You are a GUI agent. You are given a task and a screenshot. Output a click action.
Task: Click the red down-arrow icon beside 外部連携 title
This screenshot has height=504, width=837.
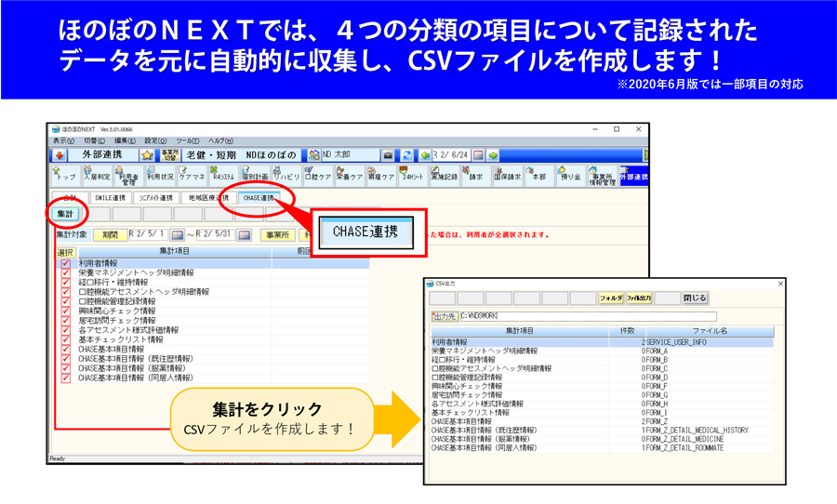(x=60, y=155)
